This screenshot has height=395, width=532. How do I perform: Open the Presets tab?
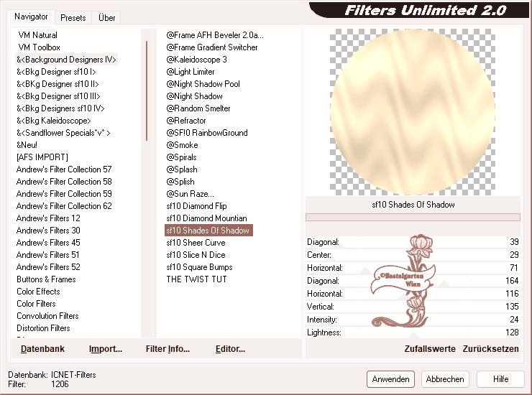(x=73, y=18)
